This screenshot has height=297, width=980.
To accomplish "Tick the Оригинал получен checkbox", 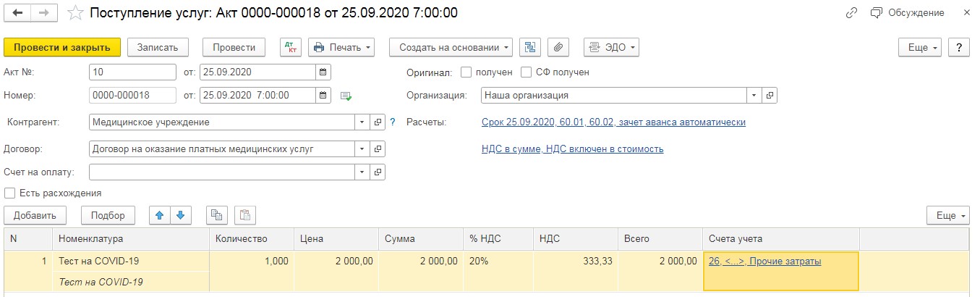I will click(466, 72).
